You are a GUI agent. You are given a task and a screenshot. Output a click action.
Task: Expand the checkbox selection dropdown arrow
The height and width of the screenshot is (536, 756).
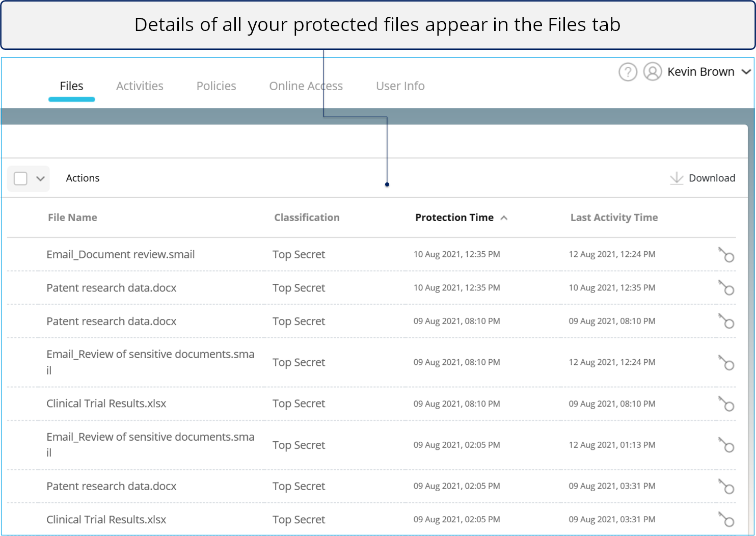pyautogui.click(x=40, y=178)
